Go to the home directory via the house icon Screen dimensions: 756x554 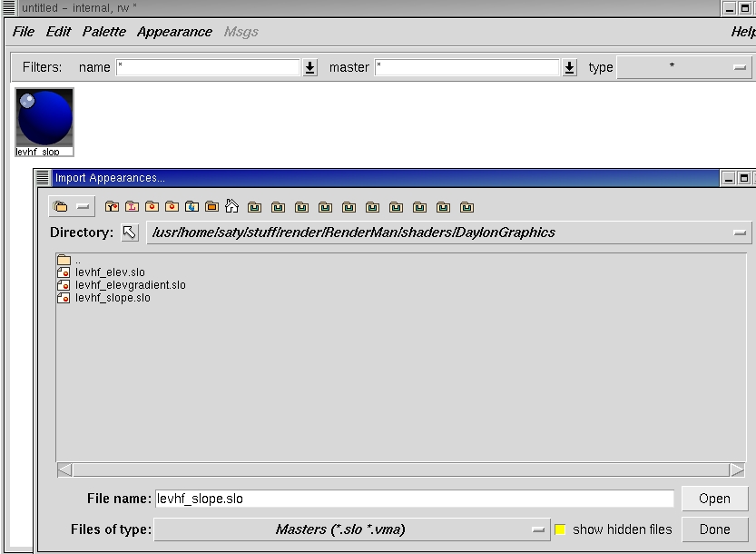(232, 206)
